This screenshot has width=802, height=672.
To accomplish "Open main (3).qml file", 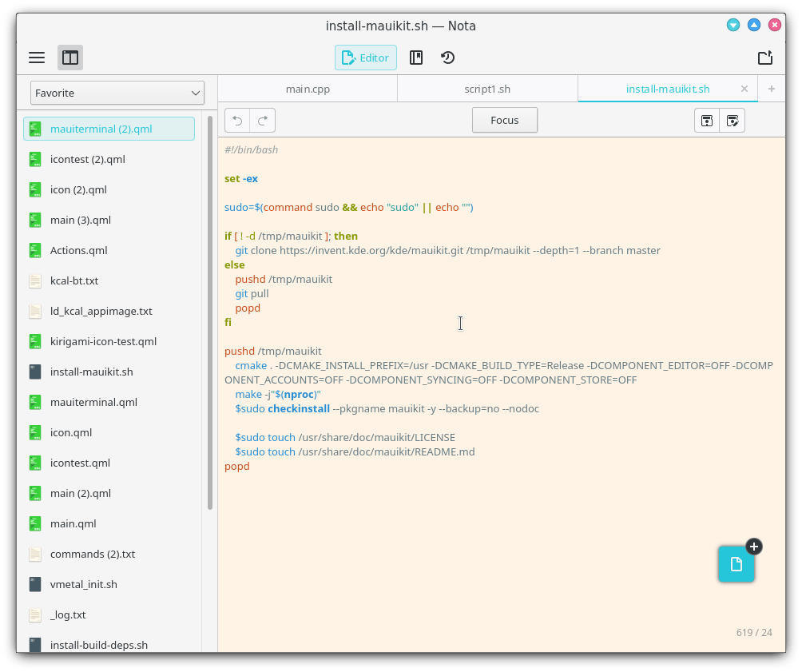I will pyautogui.click(x=109, y=220).
